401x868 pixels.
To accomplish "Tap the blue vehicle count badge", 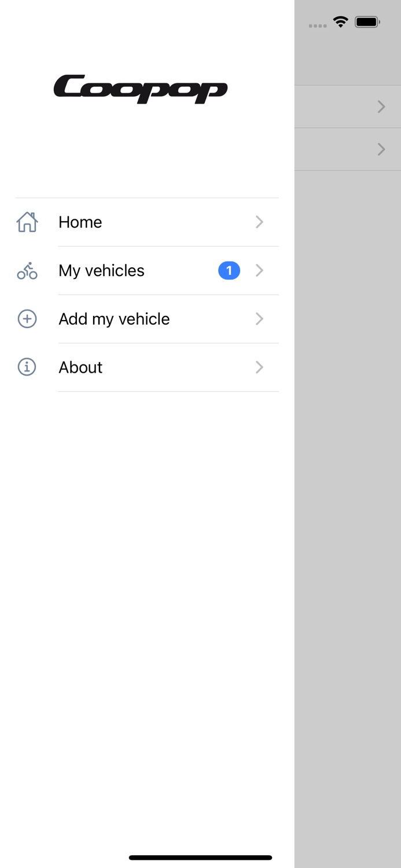I will pos(229,270).
